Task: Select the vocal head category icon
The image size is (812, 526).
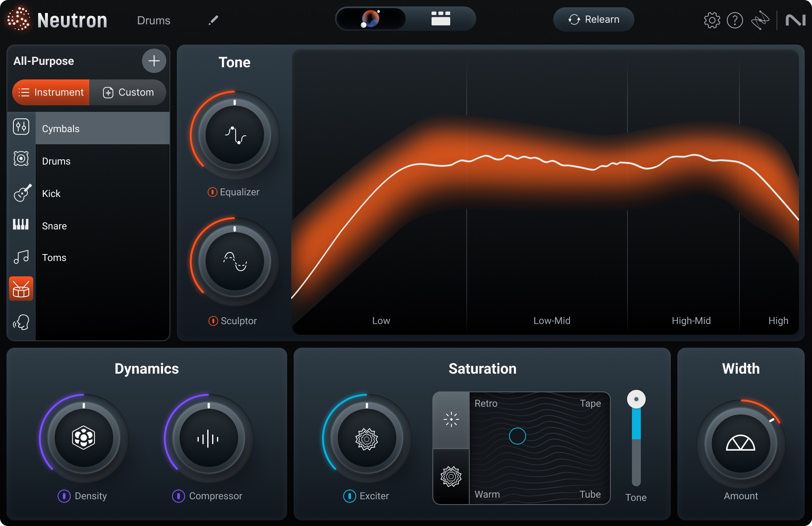Action: [x=21, y=322]
